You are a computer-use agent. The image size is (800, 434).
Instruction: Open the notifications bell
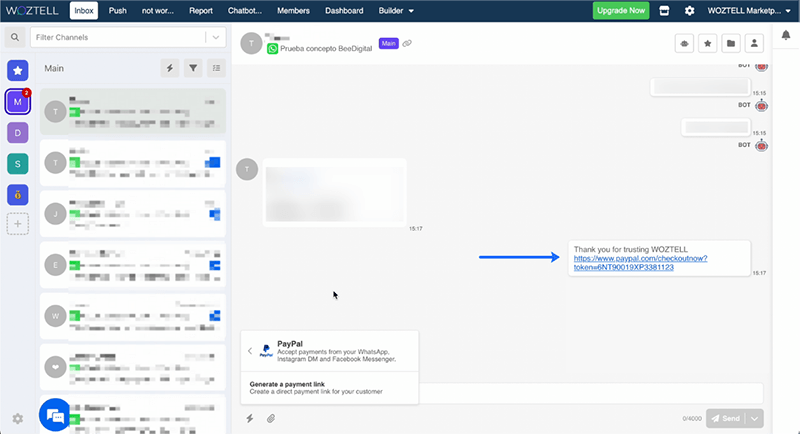click(786, 35)
